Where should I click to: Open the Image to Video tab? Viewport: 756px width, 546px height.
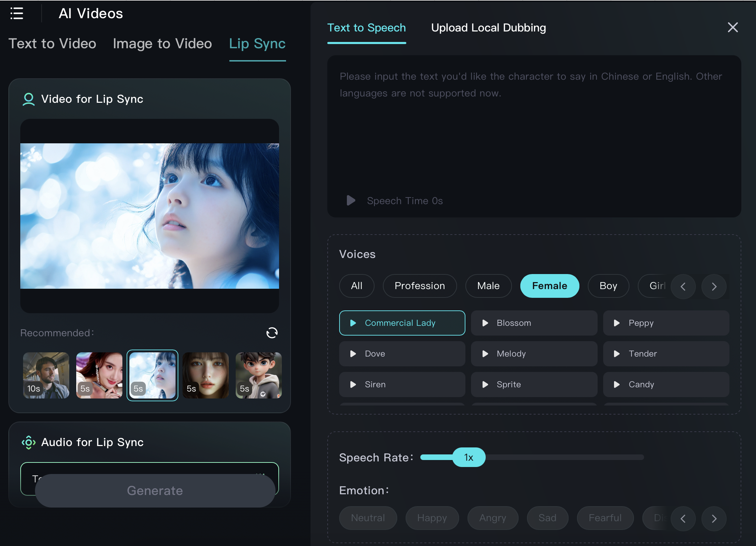(162, 44)
